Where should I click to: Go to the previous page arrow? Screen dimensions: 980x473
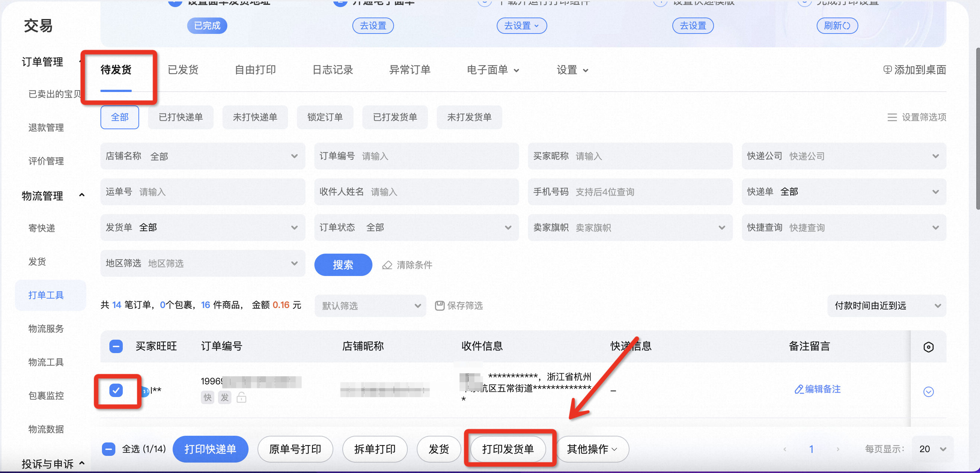784,450
